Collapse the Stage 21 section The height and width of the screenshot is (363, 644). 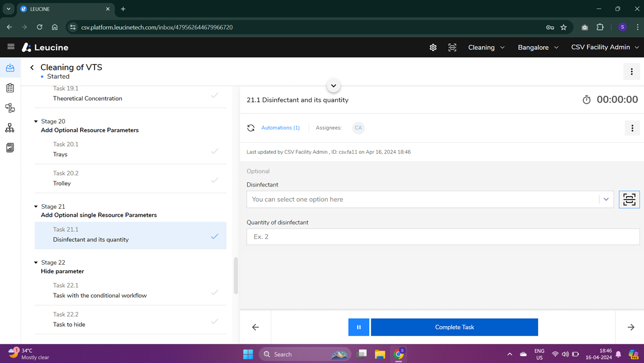point(35,206)
